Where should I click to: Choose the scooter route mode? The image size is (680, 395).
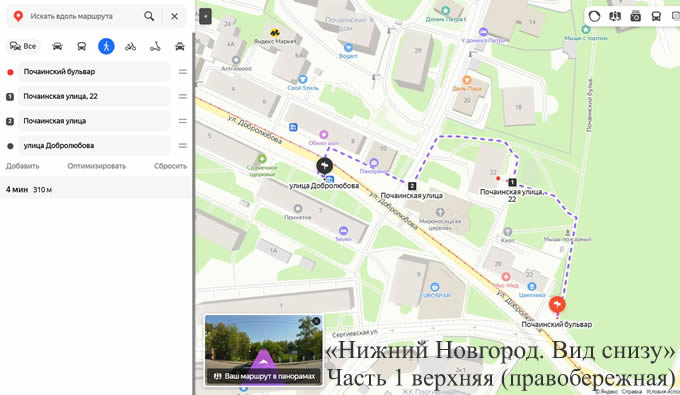tap(155, 46)
